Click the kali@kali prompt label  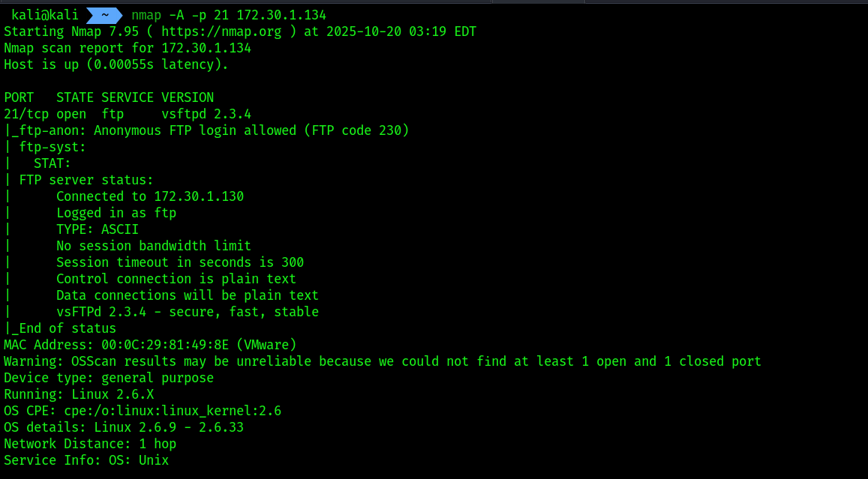tap(46, 16)
